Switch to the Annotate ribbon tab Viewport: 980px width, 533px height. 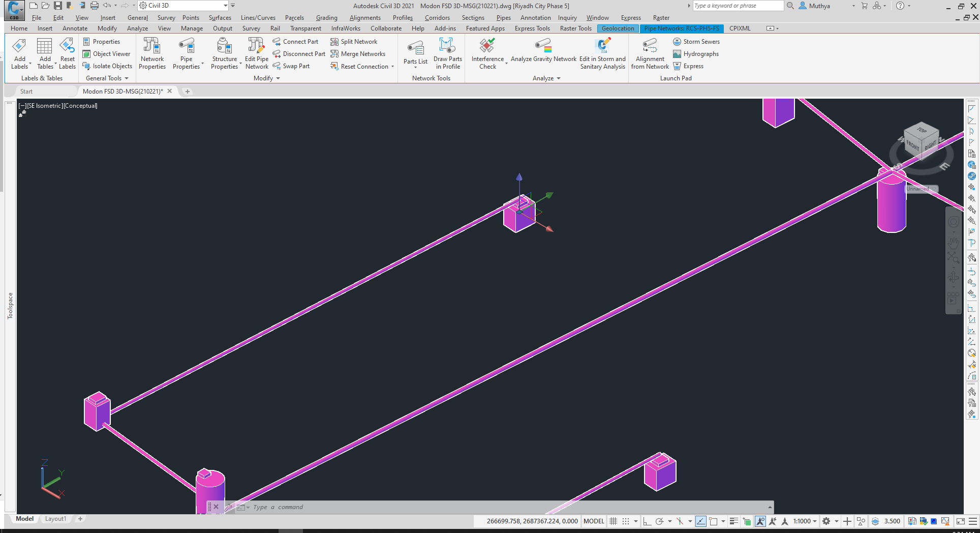click(x=75, y=28)
